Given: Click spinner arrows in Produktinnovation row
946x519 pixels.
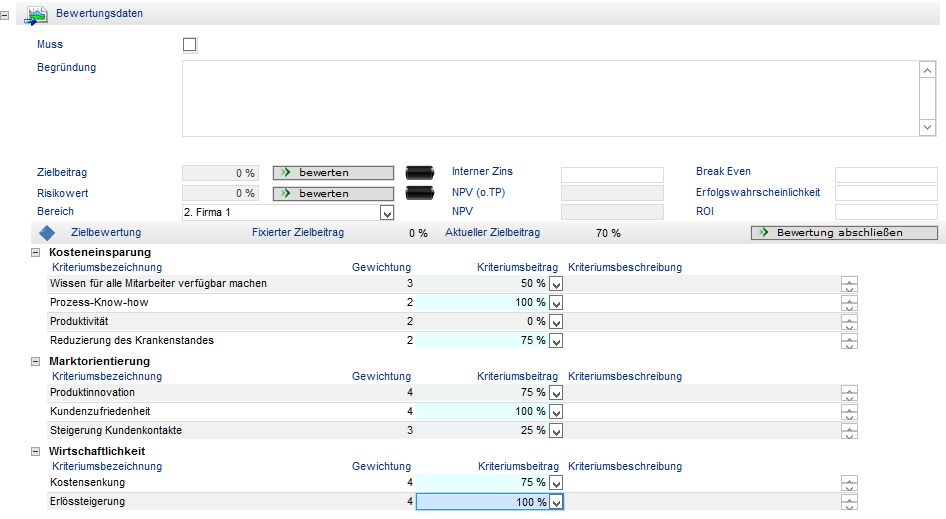Looking at the screenshot, I should (x=849, y=393).
